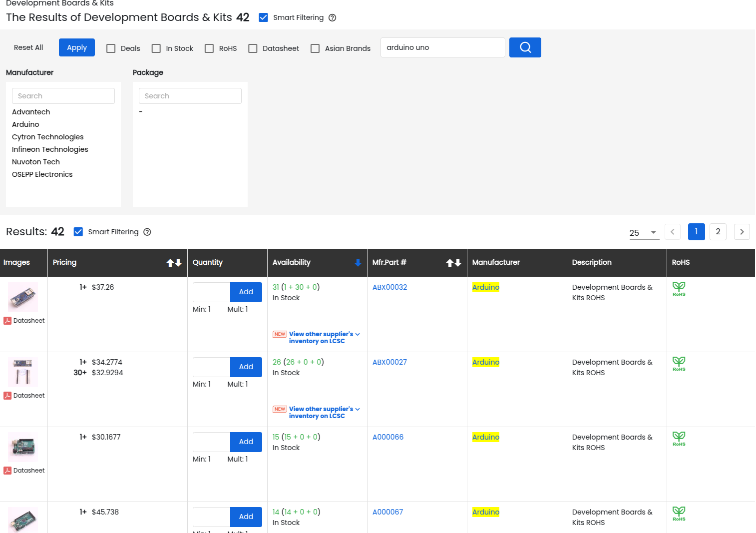Screen dimensions: 756x533
Task: Open Datasheet PDF icon for A000066
Action: point(7,471)
